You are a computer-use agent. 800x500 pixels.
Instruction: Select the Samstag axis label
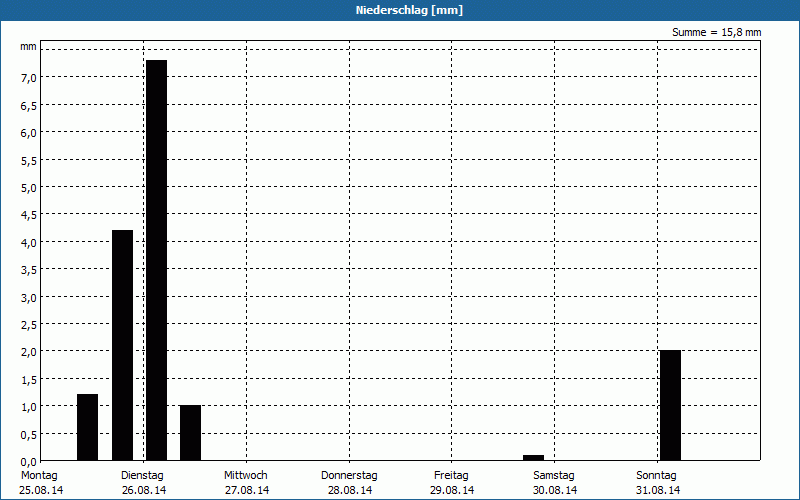click(x=554, y=476)
